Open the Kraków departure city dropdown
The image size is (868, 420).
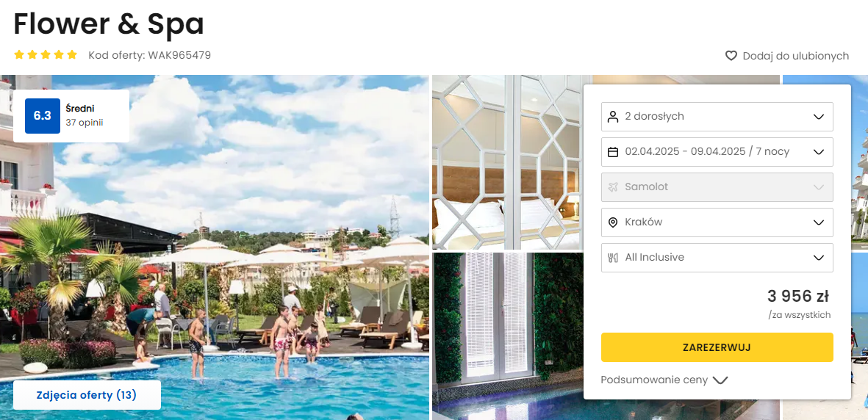pos(717,222)
